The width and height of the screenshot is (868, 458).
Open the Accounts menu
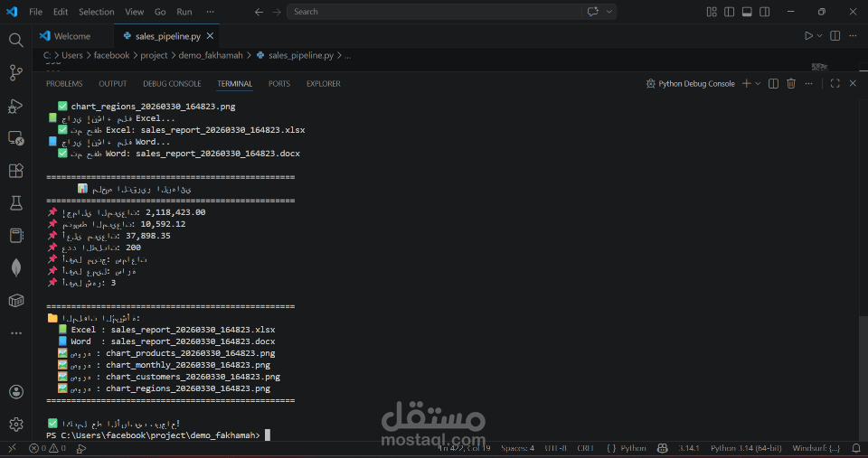(16, 392)
